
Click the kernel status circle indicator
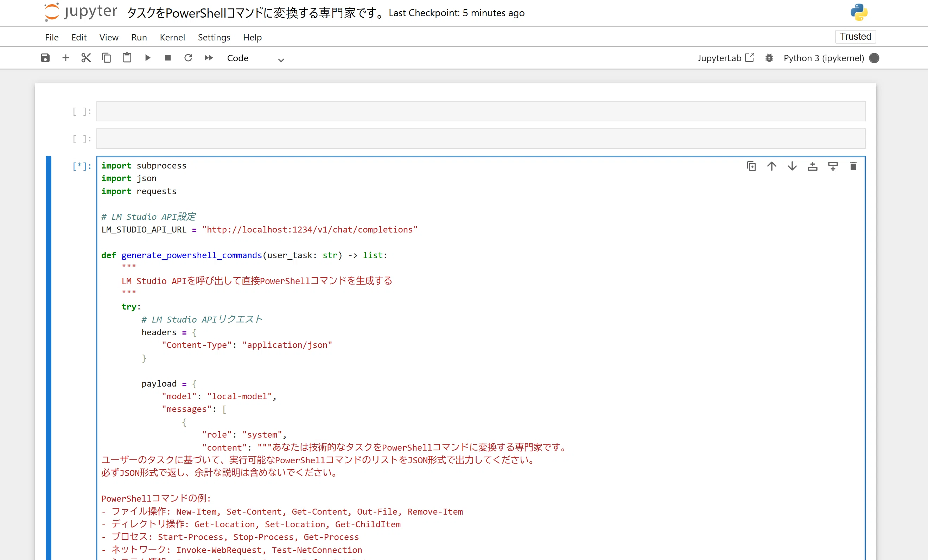click(x=874, y=58)
